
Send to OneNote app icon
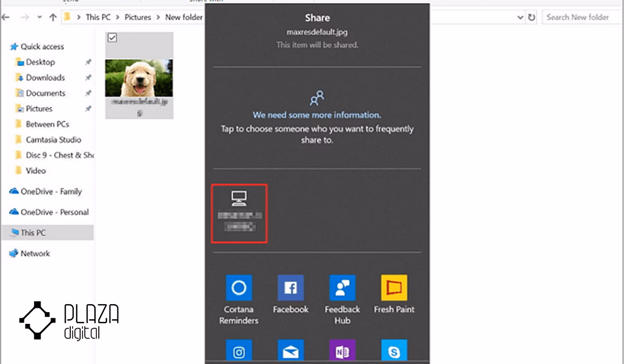(x=343, y=351)
